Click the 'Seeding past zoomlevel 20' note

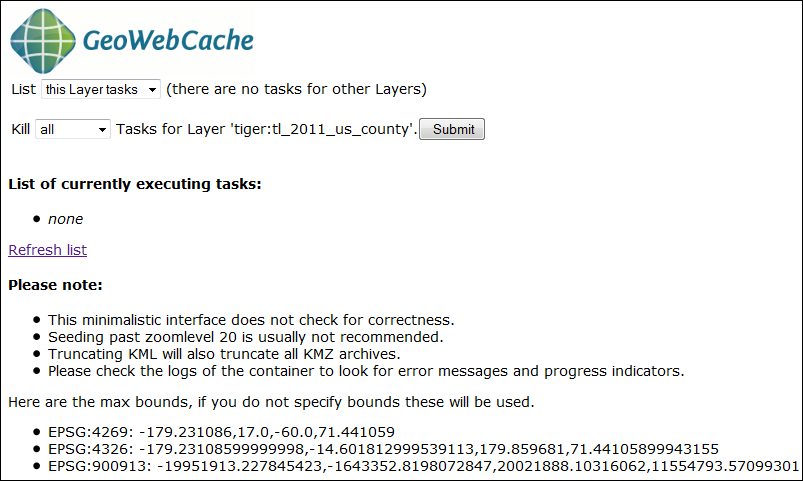246,337
